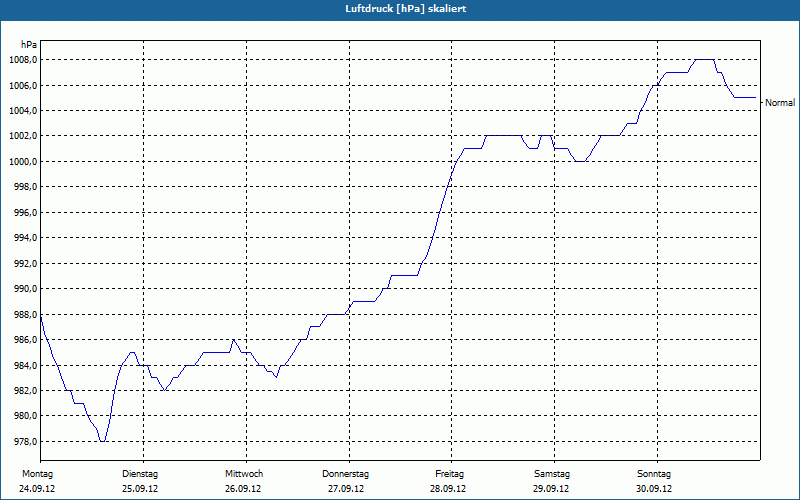Click the date 28.09.12
Image resolution: width=800 pixels, height=500 pixels.
448,489
